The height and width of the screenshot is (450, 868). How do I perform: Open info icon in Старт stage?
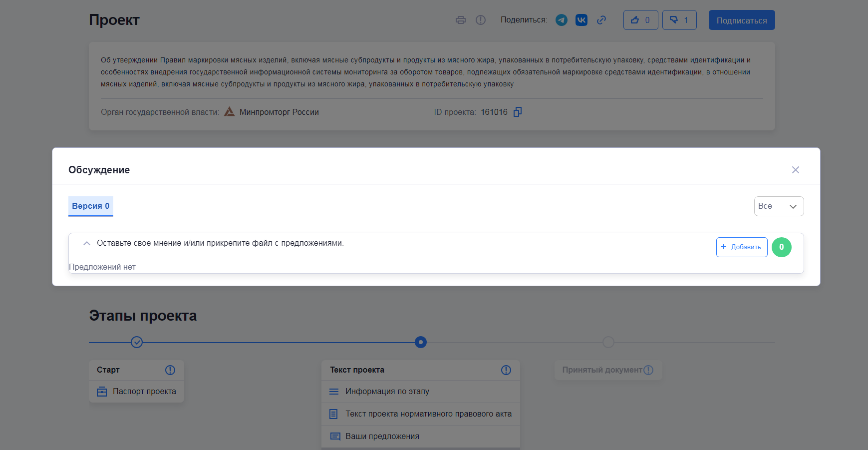[x=170, y=370]
